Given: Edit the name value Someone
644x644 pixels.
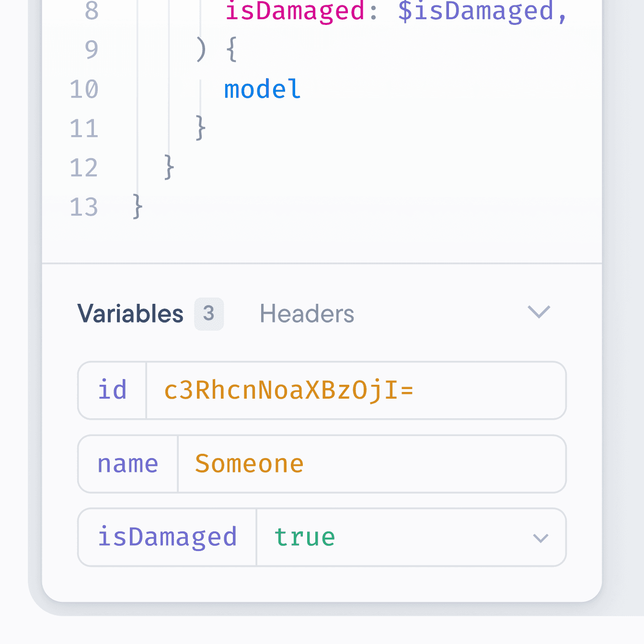Looking at the screenshot, I should [249, 463].
